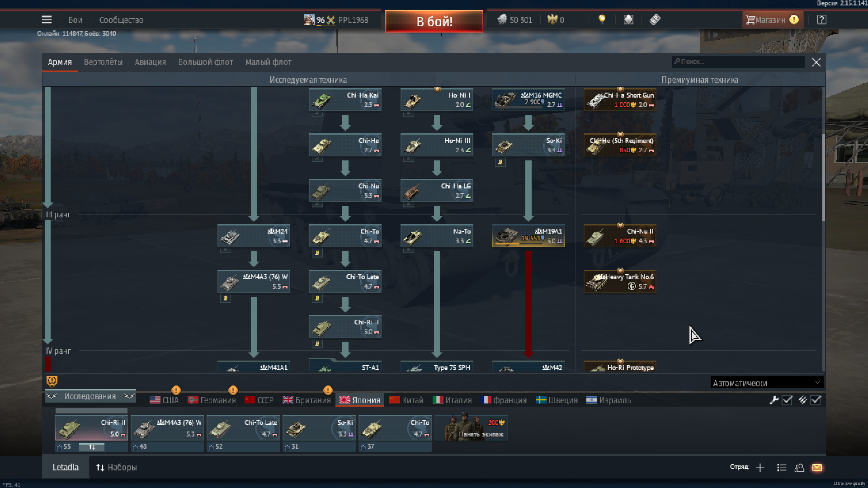The height and width of the screenshot is (488, 868).
Task: Open the Бои menu
Action: coord(75,20)
